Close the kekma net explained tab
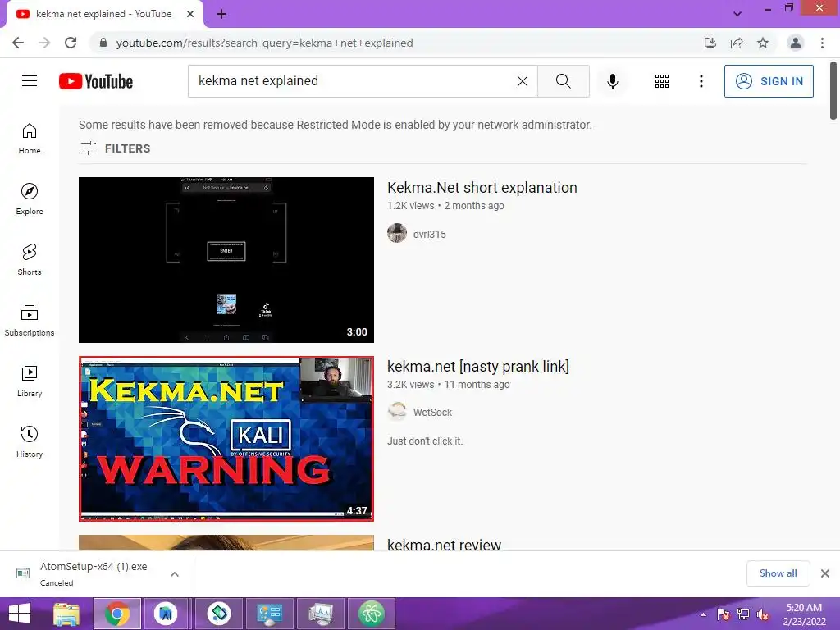This screenshot has height=630, width=840. [x=190, y=14]
